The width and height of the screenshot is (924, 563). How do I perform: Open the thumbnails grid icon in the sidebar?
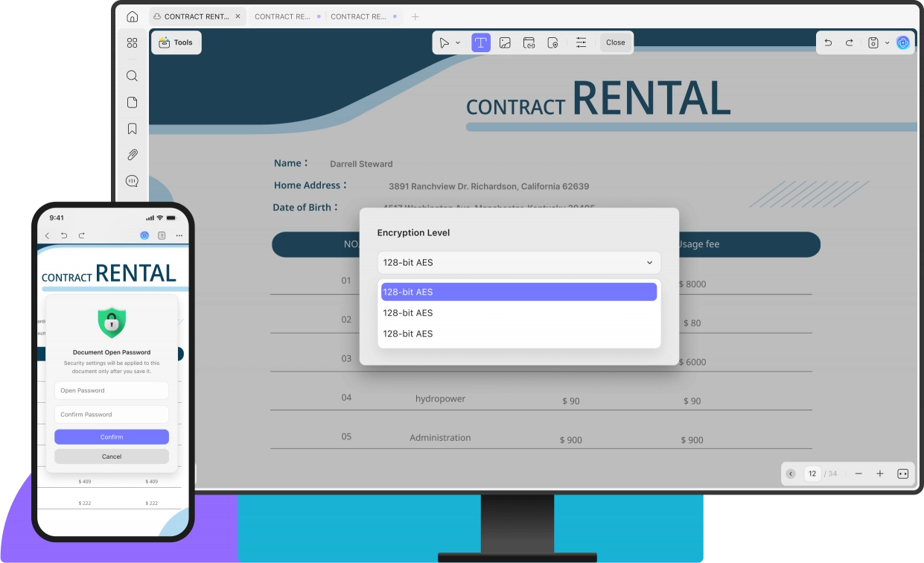point(132,42)
